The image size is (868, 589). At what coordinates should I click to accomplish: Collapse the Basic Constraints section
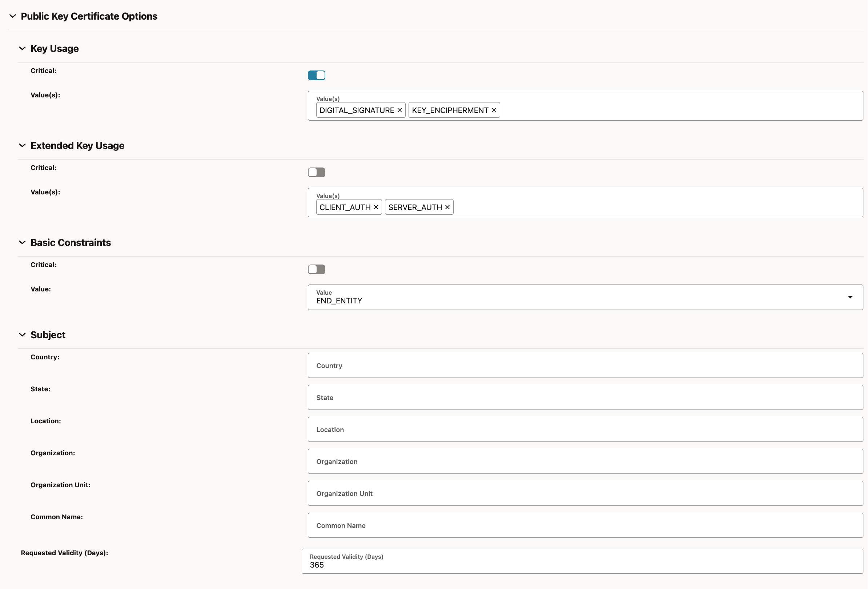22,242
